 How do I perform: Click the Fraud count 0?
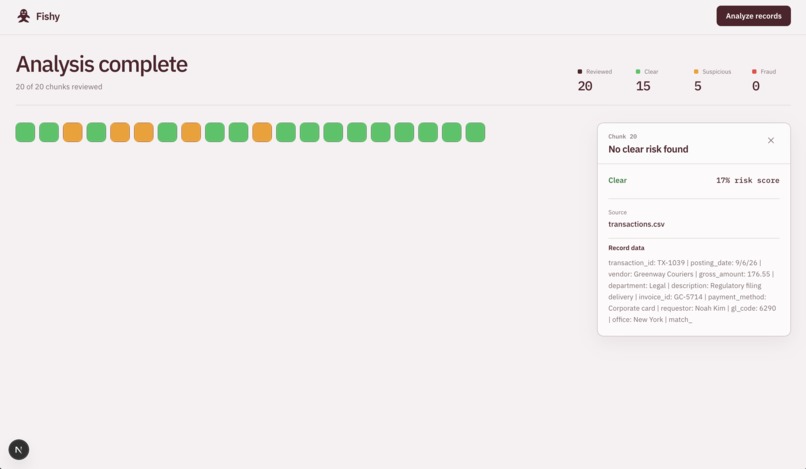[x=756, y=86]
